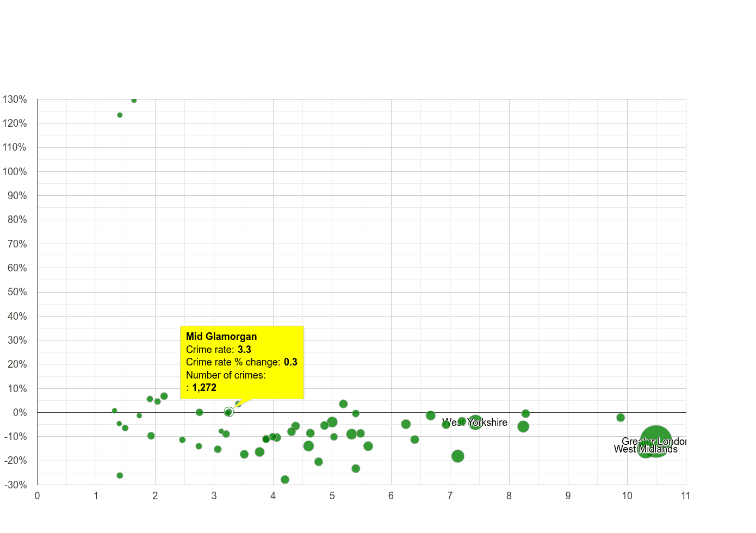The width and height of the screenshot is (756, 533).
Task: Click the "11" x-axis label
Action: click(x=685, y=495)
